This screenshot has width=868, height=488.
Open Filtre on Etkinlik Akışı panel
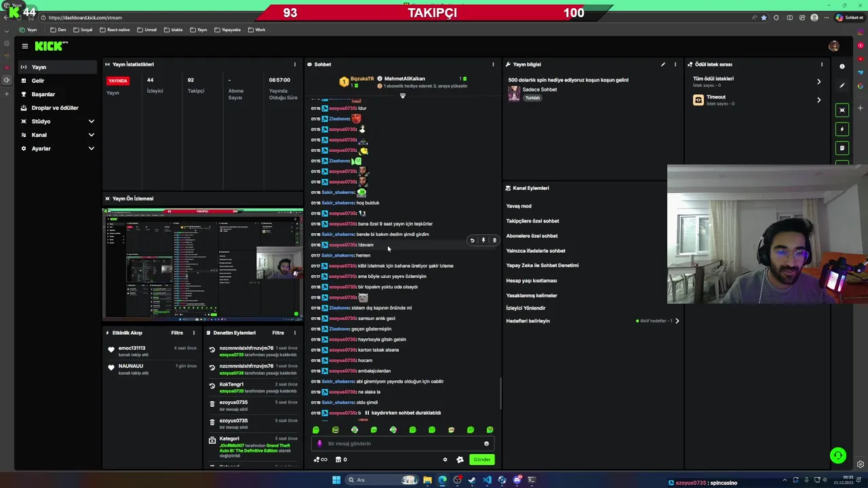click(177, 333)
